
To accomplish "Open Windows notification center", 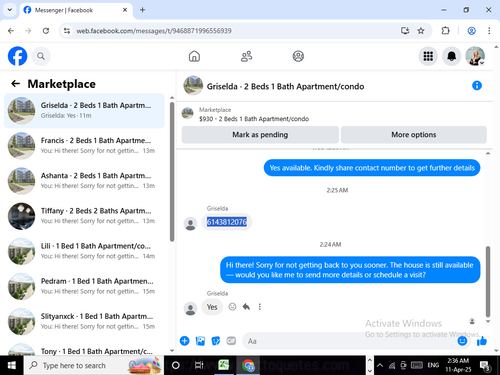I will [x=485, y=366].
